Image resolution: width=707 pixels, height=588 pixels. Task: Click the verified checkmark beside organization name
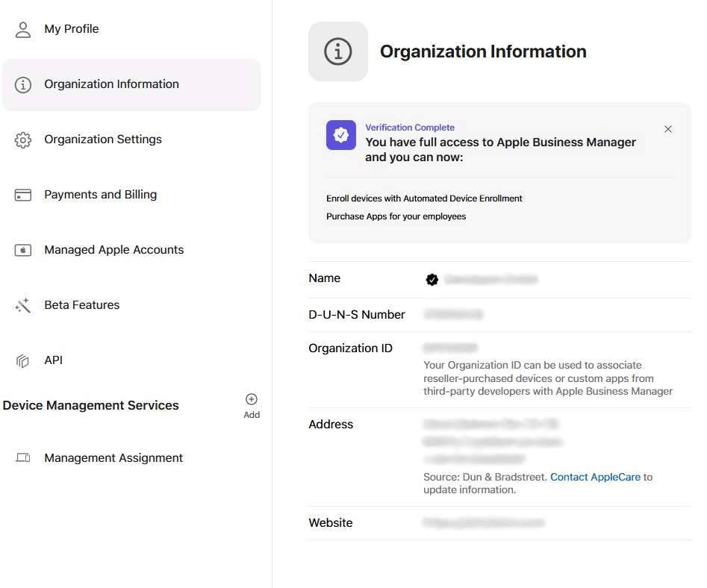coord(432,280)
